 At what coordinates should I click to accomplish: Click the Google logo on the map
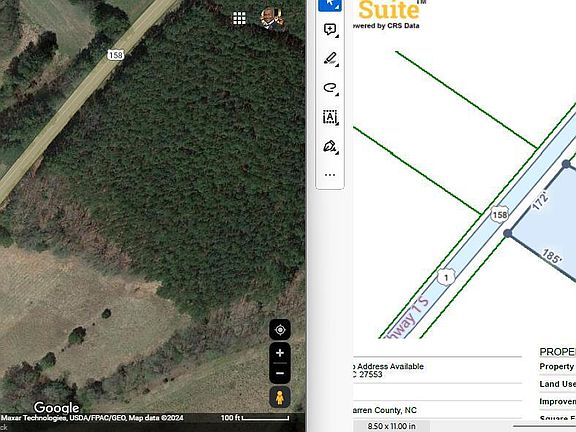(x=57, y=407)
